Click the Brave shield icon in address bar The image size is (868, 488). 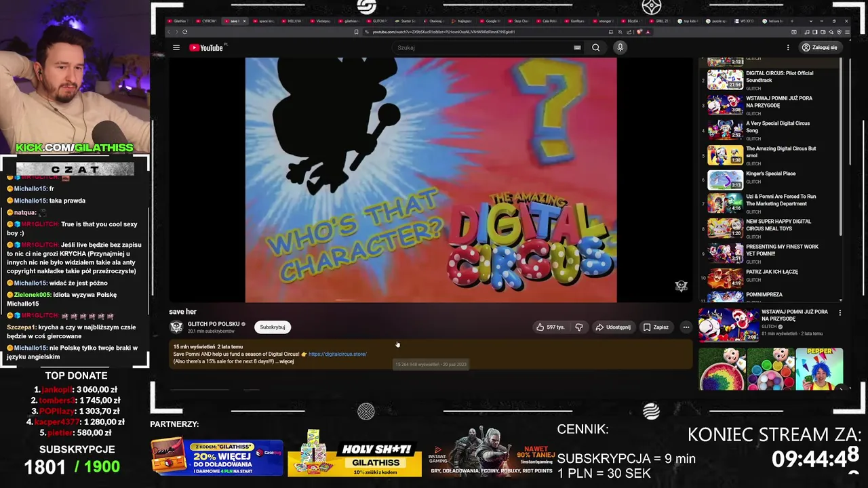pyautogui.click(x=639, y=32)
